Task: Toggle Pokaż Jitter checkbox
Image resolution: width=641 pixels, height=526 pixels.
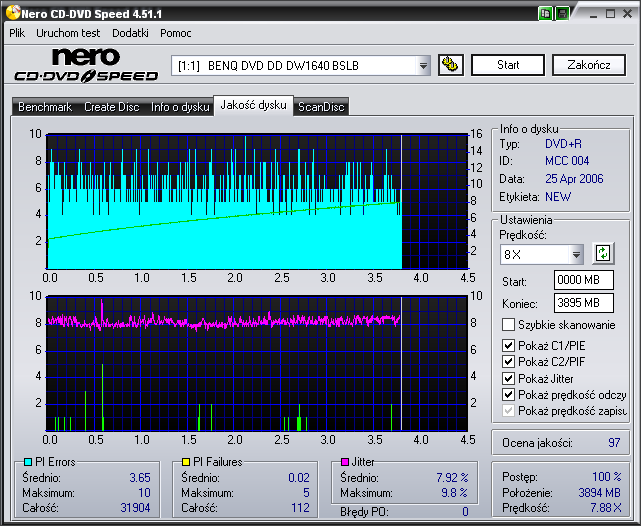Action: click(508, 378)
